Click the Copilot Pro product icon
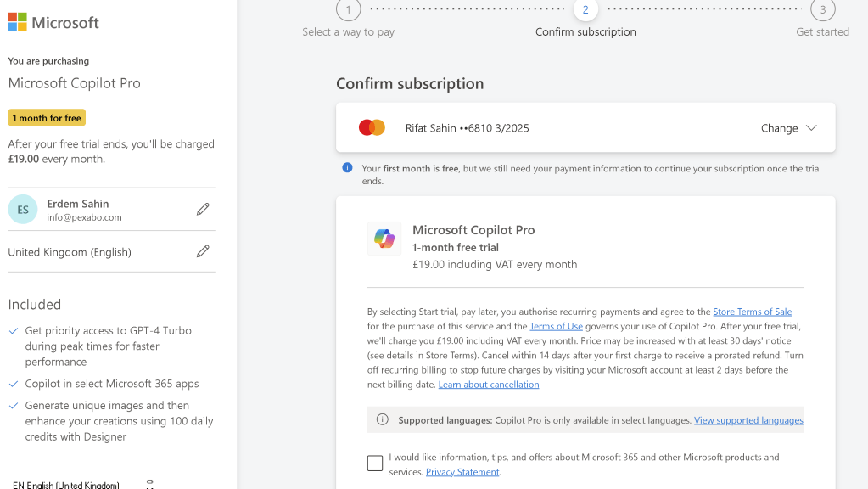This screenshot has height=489, width=868. [x=384, y=239]
